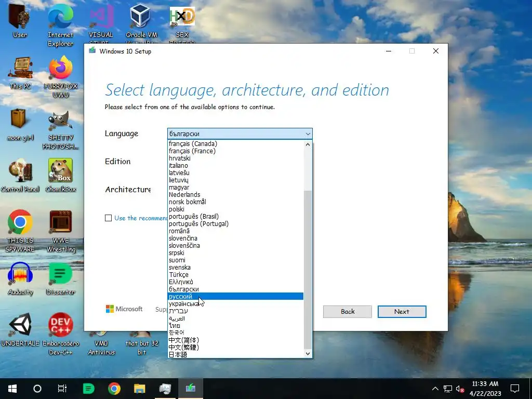The width and height of the screenshot is (532, 399).
Task: Go Back in Windows 10 Setup
Action: click(348, 312)
